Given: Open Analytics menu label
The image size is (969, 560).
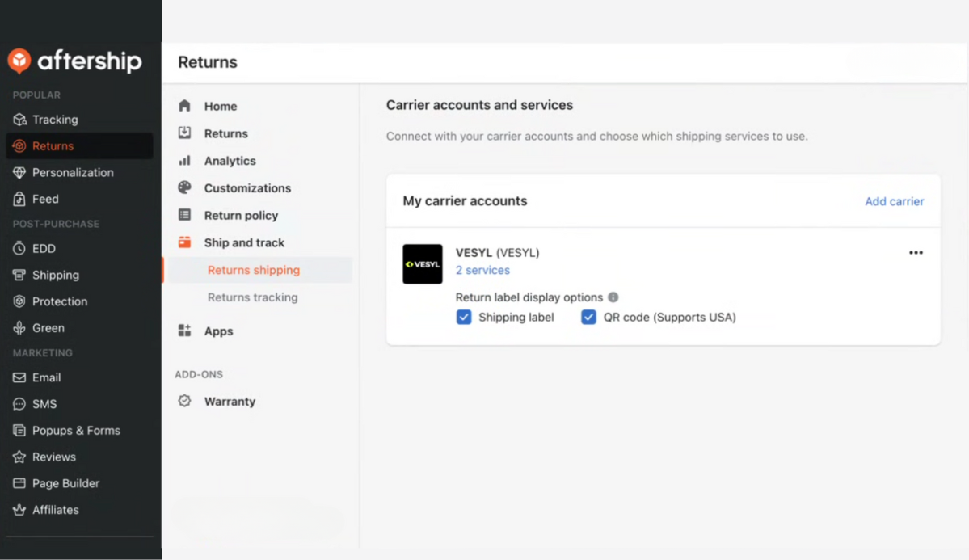Looking at the screenshot, I should tap(230, 161).
